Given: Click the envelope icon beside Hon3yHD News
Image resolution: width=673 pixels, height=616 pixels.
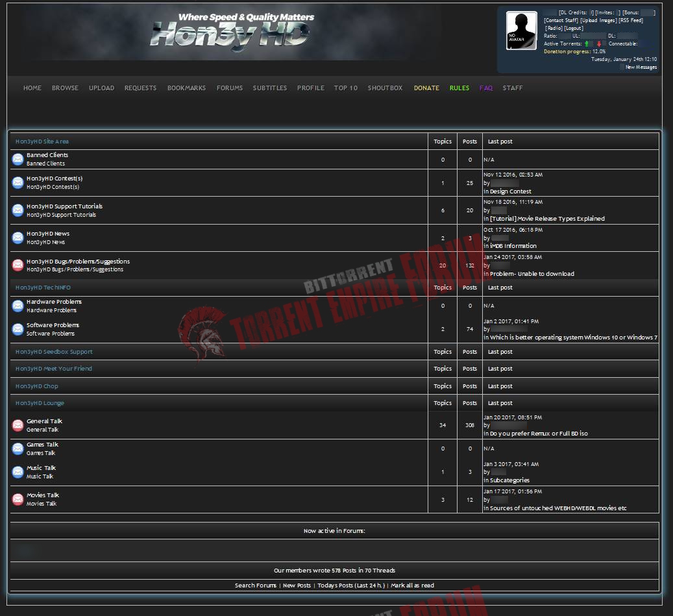Looking at the screenshot, I should click(18, 238).
